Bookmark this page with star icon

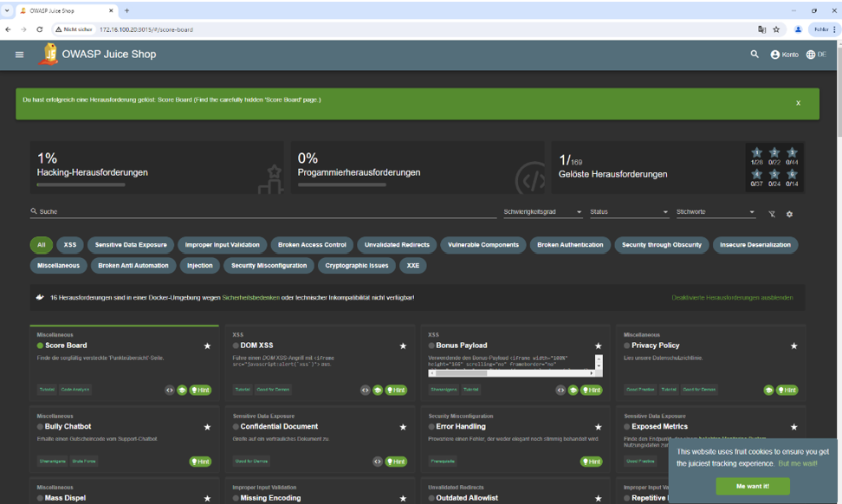tap(776, 29)
